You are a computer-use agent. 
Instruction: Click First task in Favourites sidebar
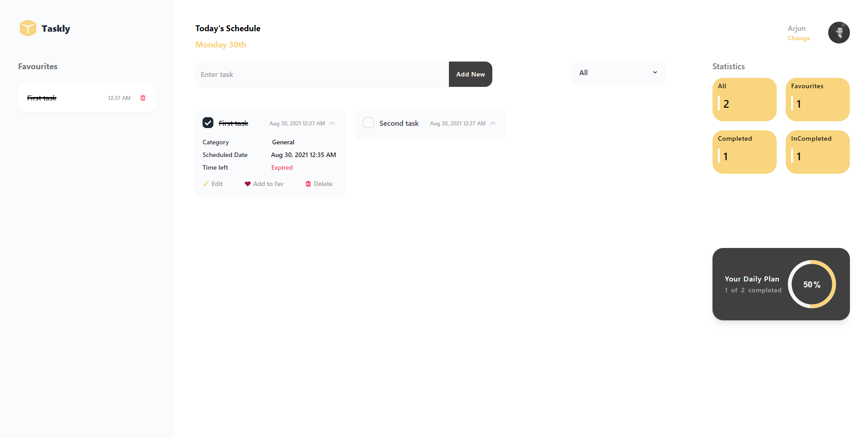click(42, 98)
